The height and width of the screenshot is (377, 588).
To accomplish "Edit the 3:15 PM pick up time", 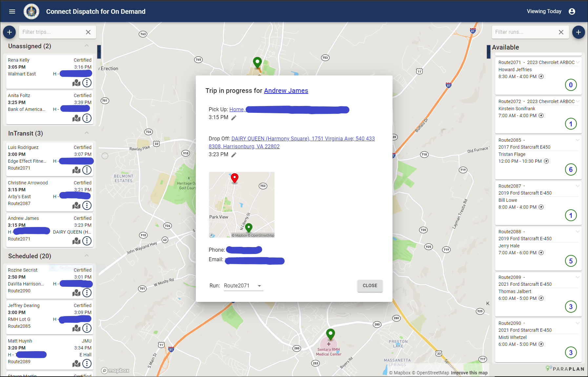I will pyautogui.click(x=234, y=118).
